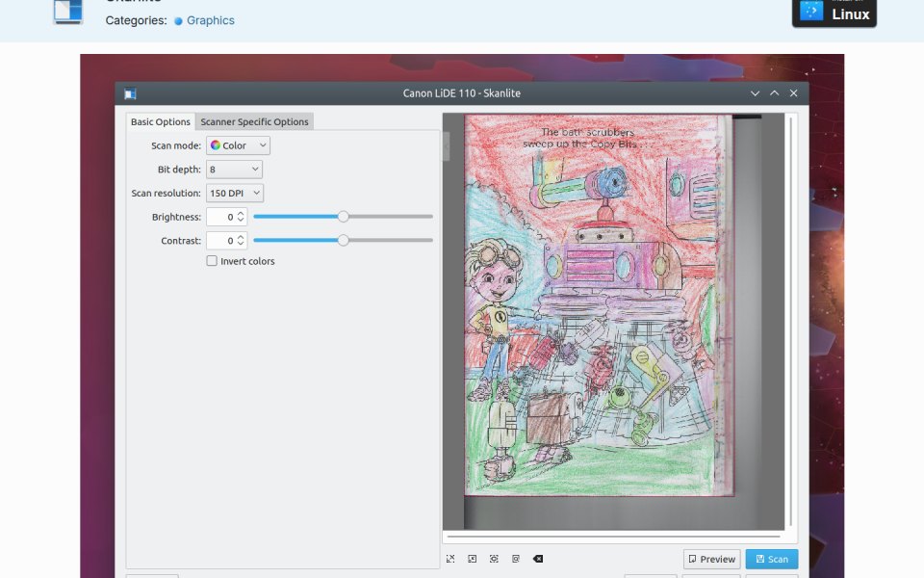Click the zoom-to-fit icon under the preview
Image resolution: width=924 pixels, height=578 pixels.
[x=516, y=559]
